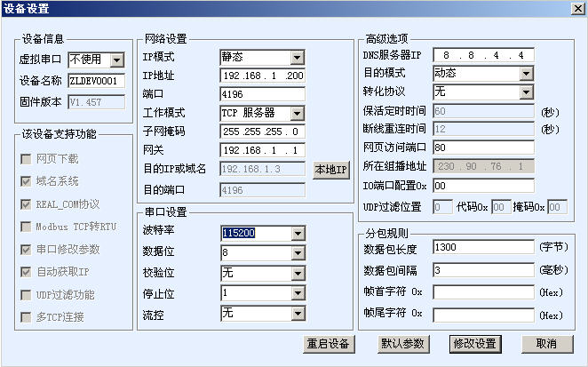Image resolution: width=588 pixels, height=367 pixels.
Task: Expand the 流控 dropdown
Action: click(x=298, y=313)
